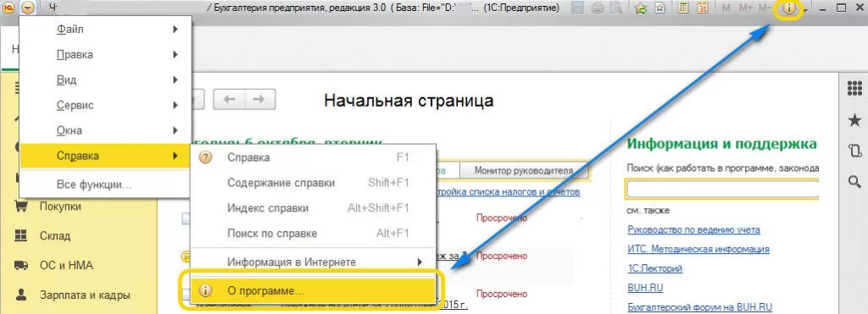The width and height of the screenshot is (868, 314).
Task: Click the question mark icon beside Справка
Action: click(x=205, y=157)
